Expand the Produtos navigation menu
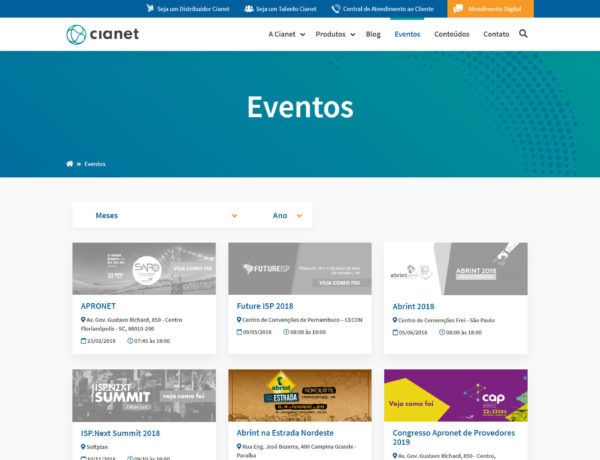Image resolution: width=600 pixels, height=460 pixels. (x=335, y=34)
